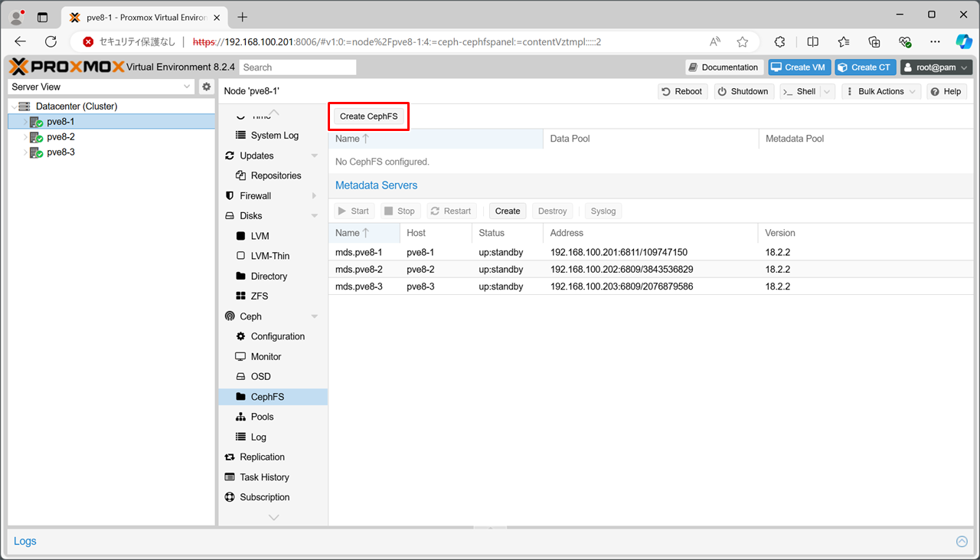Reboot the pve8-1 node
The height and width of the screenshot is (560, 980).
tap(681, 91)
